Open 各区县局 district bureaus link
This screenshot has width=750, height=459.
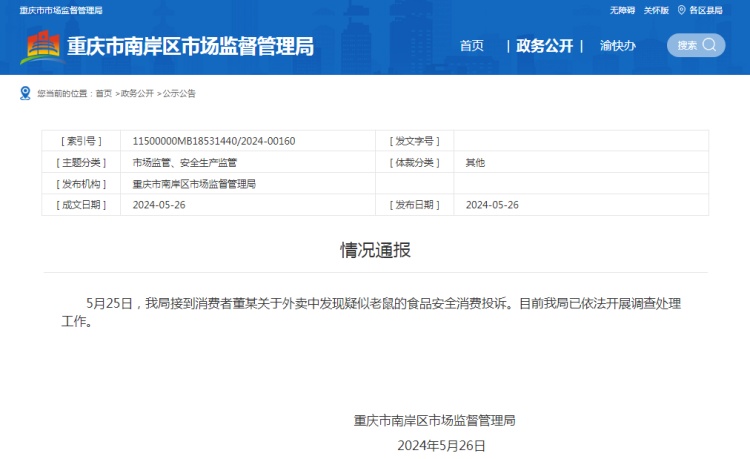pos(706,10)
